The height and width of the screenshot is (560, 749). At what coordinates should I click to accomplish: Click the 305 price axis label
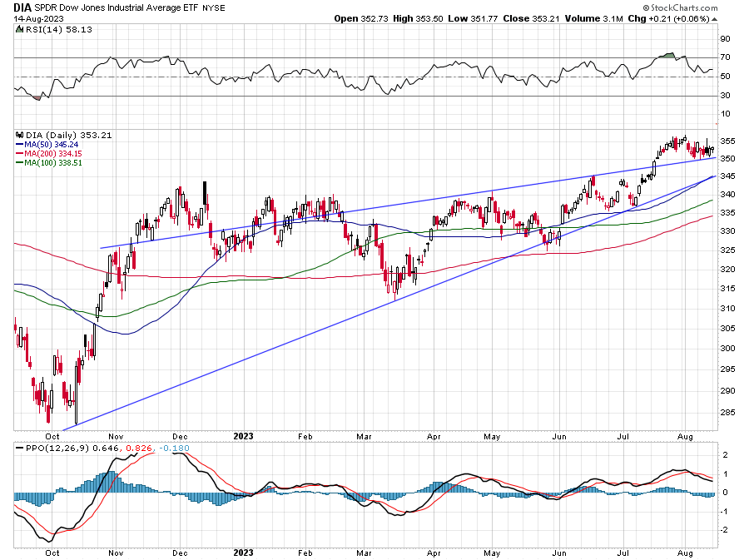pos(727,329)
